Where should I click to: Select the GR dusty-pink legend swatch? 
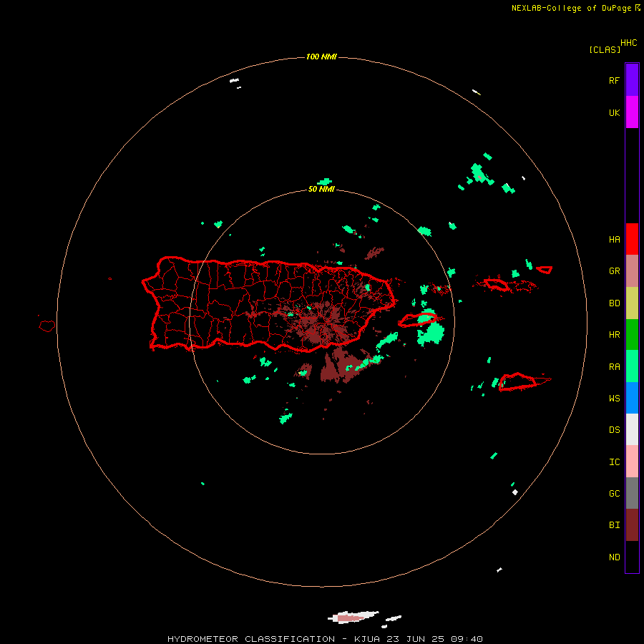(632, 271)
